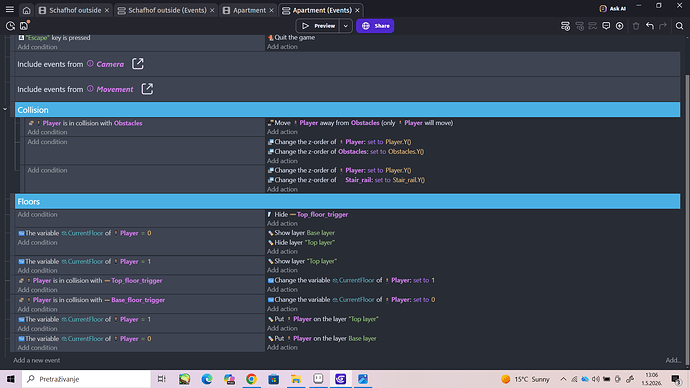Click the Windows search box Pretraživanje
This screenshot has width=690, height=388.
(x=86, y=379)
